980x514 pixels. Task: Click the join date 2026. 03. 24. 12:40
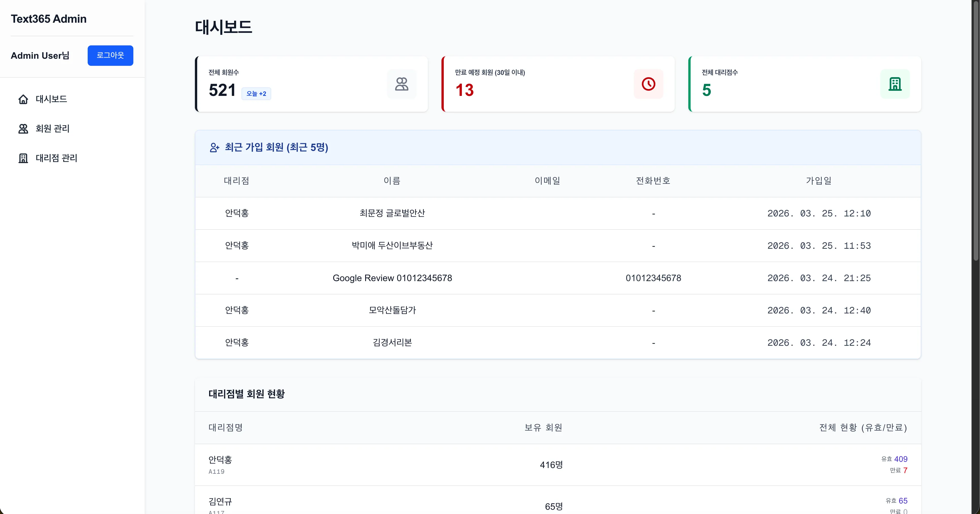pos(819,310)
